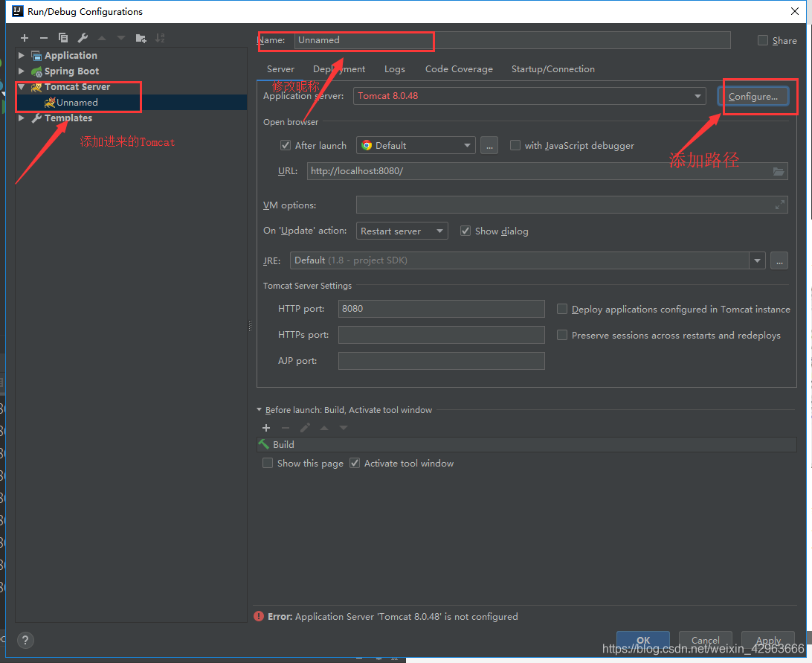Expand the Templates tree node
The image size is (812, 663).
(22, 118)
